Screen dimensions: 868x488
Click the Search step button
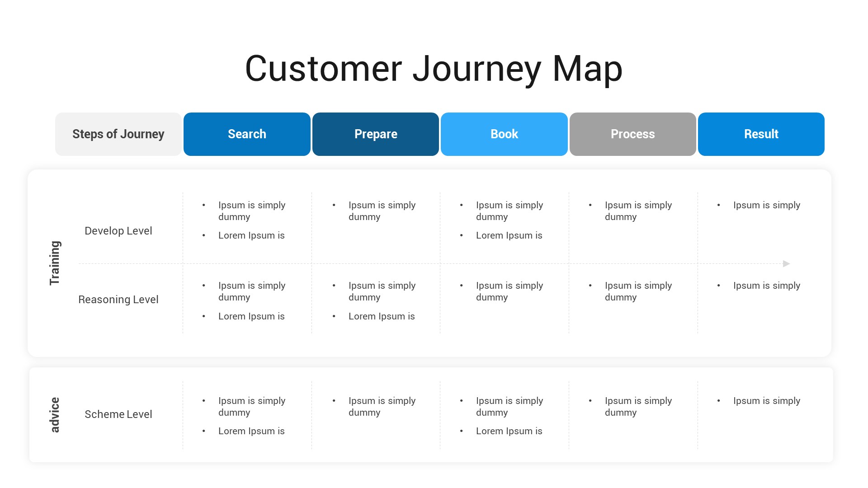point(247,134)
